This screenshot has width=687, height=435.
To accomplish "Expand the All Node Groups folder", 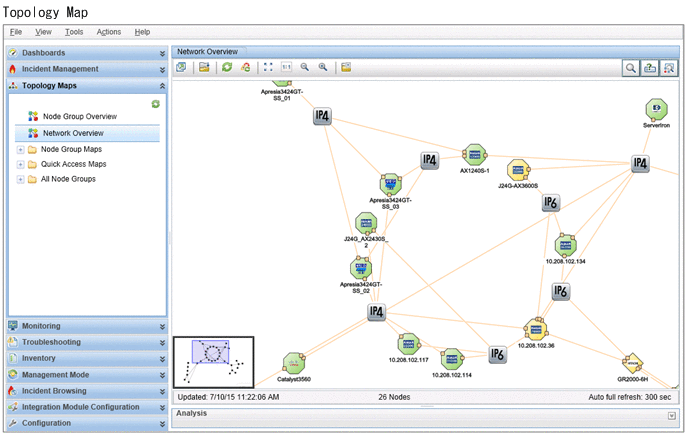I will click(x=21, y=179).
